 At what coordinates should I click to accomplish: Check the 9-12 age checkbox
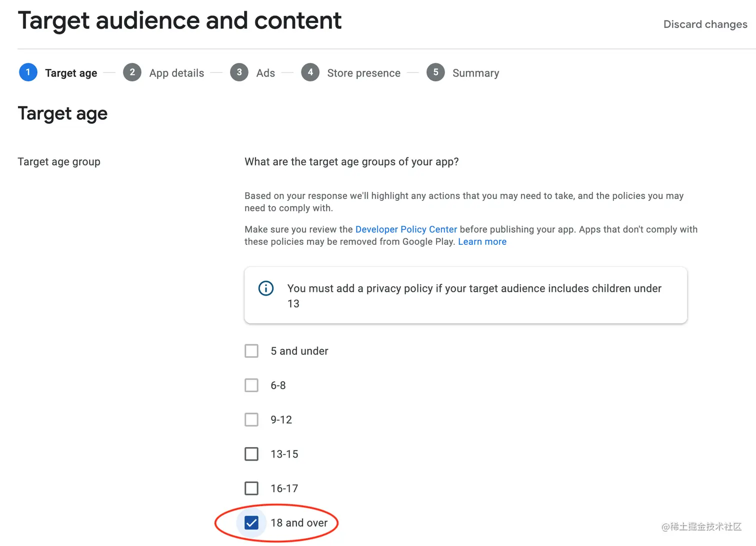click(251, 420)
